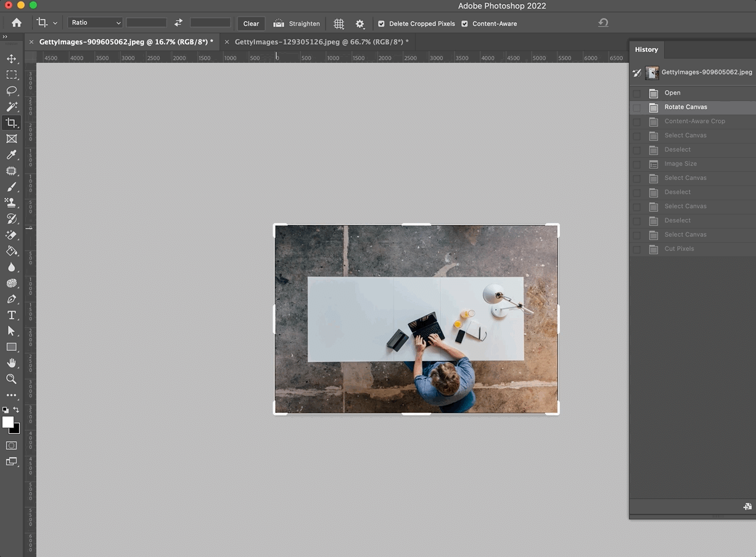Select the Rotate Canvas history state
Screen dimensions: 756x557
(686, 107)
